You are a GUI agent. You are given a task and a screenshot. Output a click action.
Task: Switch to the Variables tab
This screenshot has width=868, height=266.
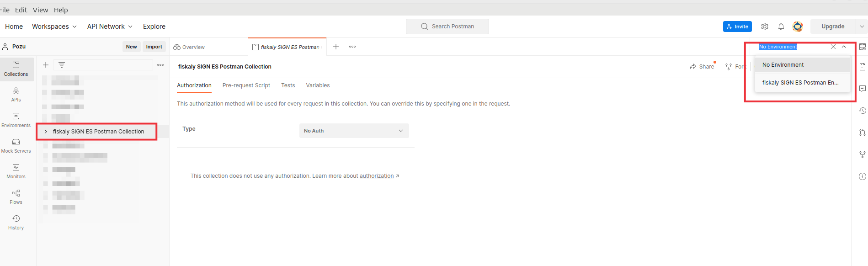pos(318,85)
